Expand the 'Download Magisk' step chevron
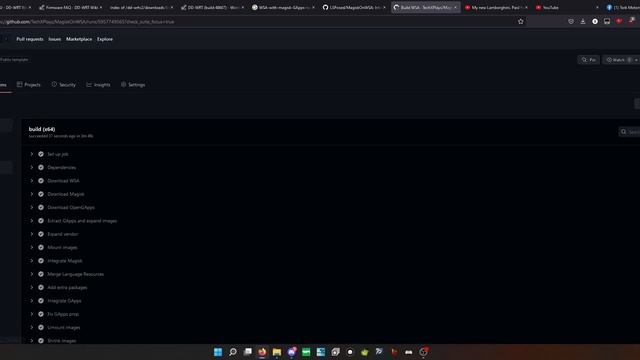640x360 pixels. [x=31, y=194]
